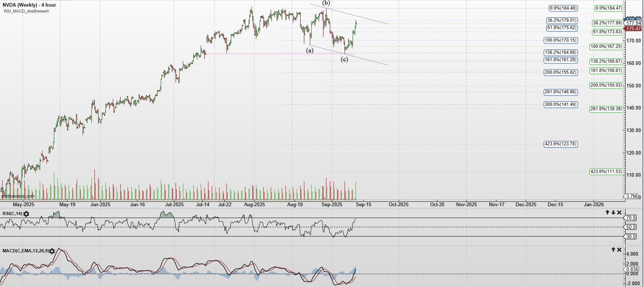Select blue Fibonacci label 100.0%(170.15)

(x=561, y=40)
